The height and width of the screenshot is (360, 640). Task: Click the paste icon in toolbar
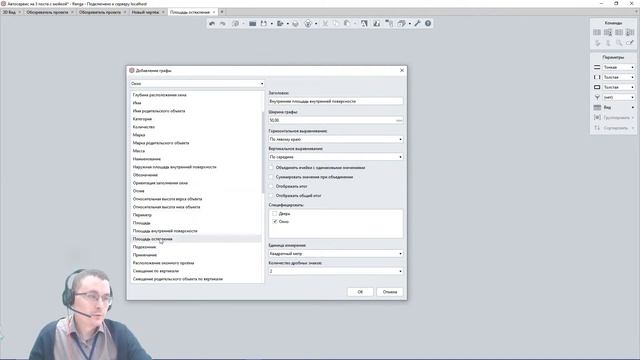click(x=347, y=24)
